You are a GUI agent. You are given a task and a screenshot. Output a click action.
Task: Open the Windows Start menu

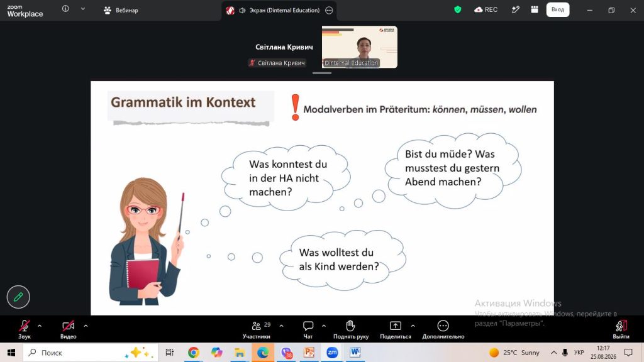tap(11, 353)
